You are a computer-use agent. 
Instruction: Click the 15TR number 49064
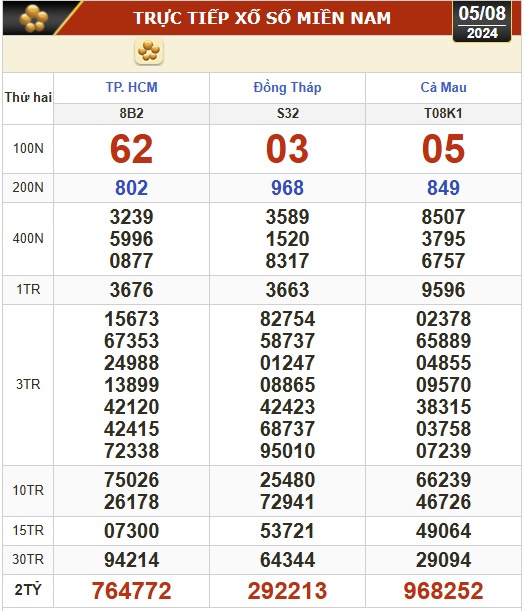(444, 531)
